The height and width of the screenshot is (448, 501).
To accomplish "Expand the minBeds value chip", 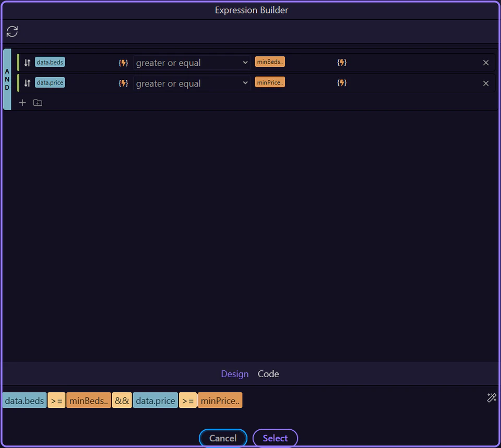I will 270,61.
